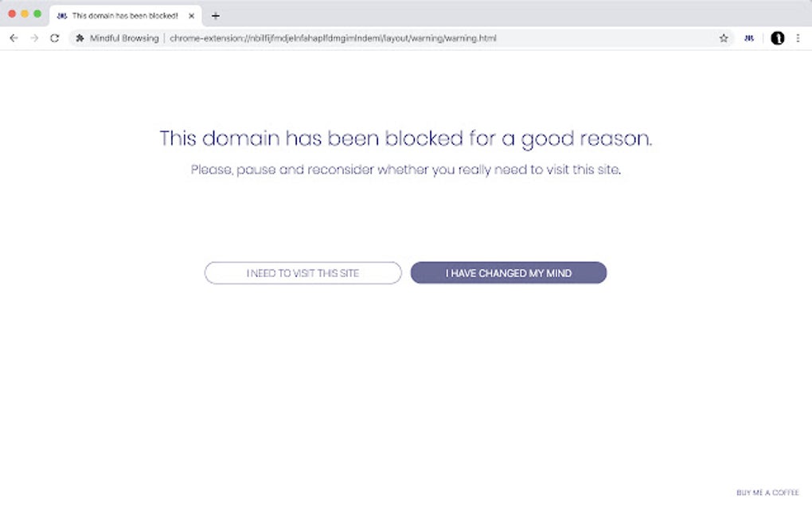The width and height of the screenshot is (812, 508).
Task: Open a new tab with plus button
Action: pos(215,16)
